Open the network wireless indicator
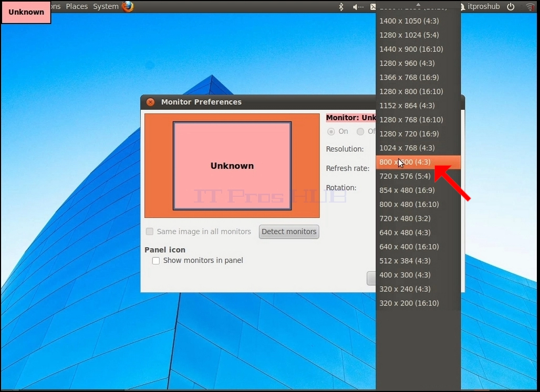Screen dimensions: 540x392 pos(531,7)
